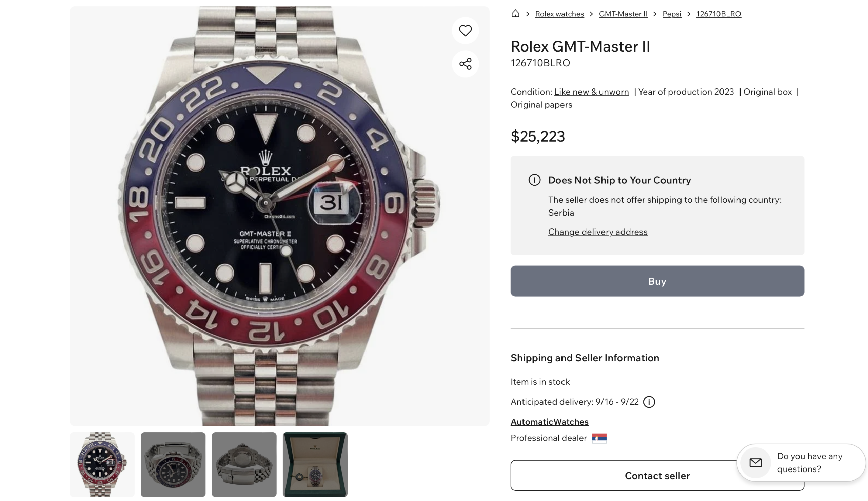Screen dimensions: 868x501
Task: Open the Like new & unworn condition link
Action: [591, 92]
